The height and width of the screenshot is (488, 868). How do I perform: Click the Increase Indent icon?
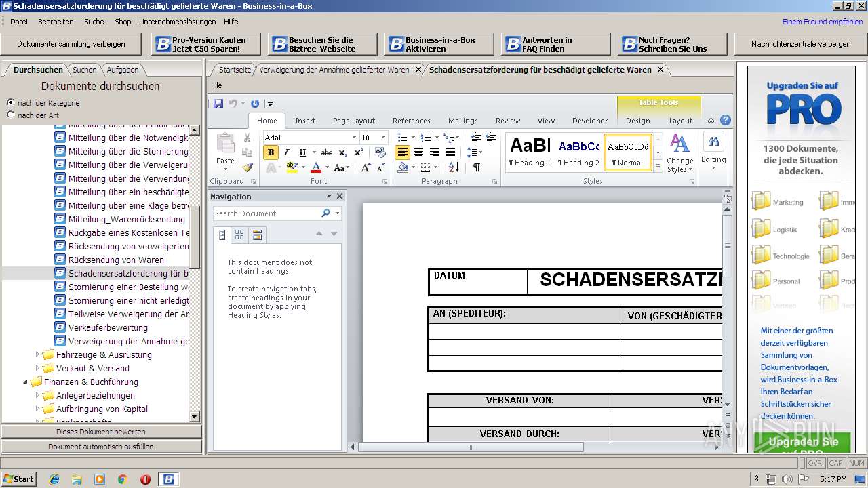pos(492,138)
